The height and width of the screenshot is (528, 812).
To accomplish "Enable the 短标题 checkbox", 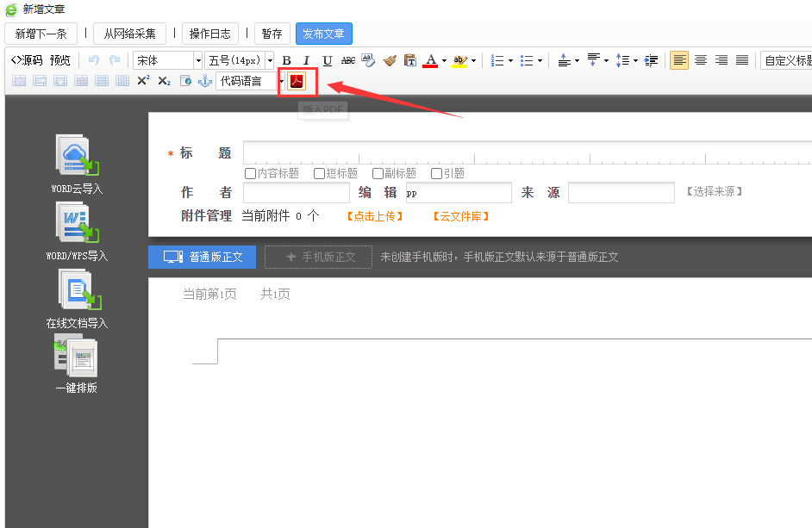I will [x=319, y=173].
